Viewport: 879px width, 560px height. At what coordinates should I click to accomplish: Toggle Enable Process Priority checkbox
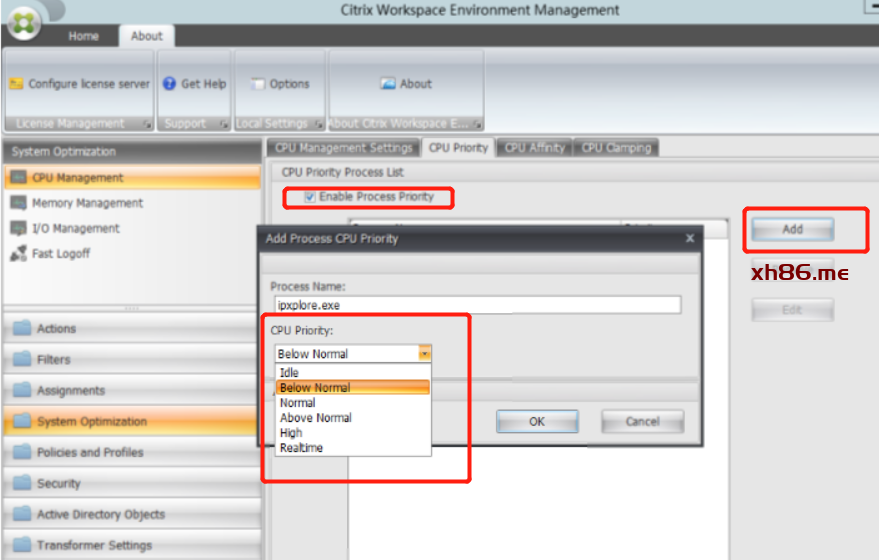309,197
